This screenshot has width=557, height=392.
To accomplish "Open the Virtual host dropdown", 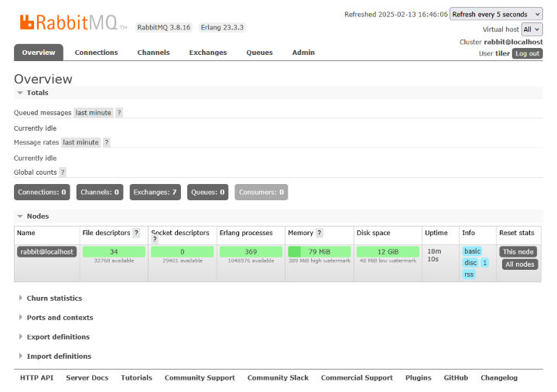I will click(531, 29).
